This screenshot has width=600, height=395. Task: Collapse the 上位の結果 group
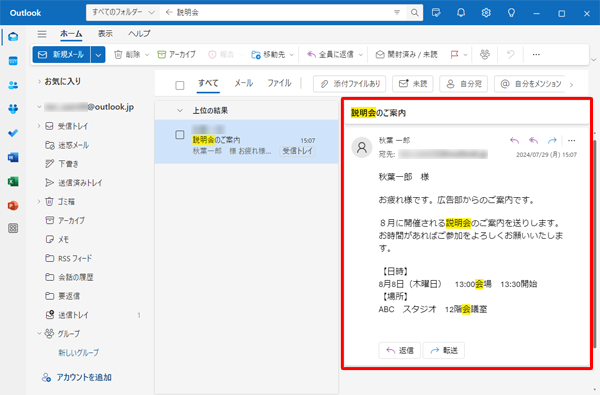(x=180, y=111)
